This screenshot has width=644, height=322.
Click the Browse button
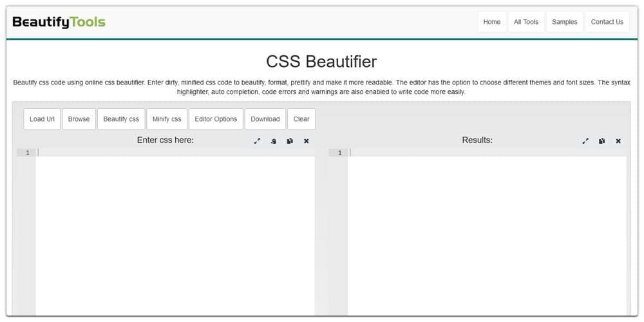pos(79,119)
